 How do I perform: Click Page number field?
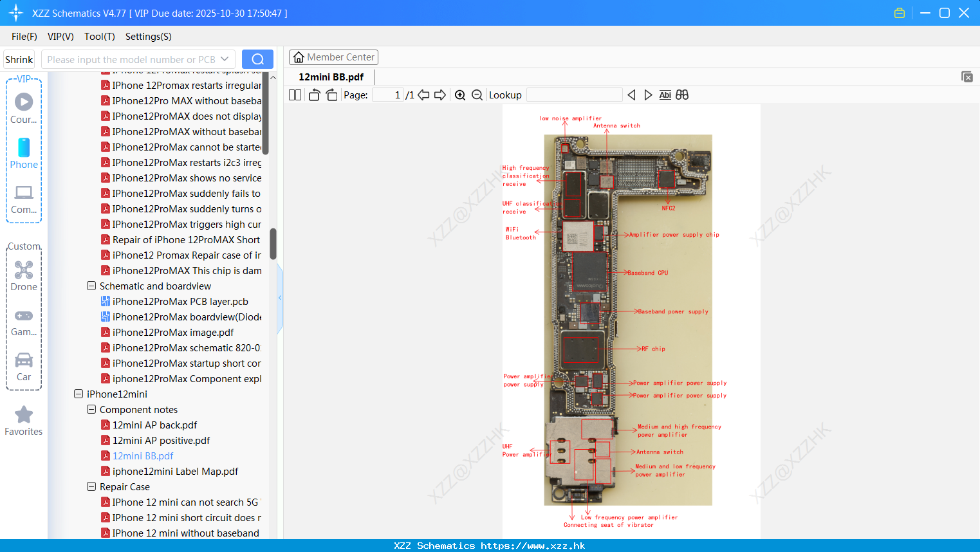pos(387,95)
